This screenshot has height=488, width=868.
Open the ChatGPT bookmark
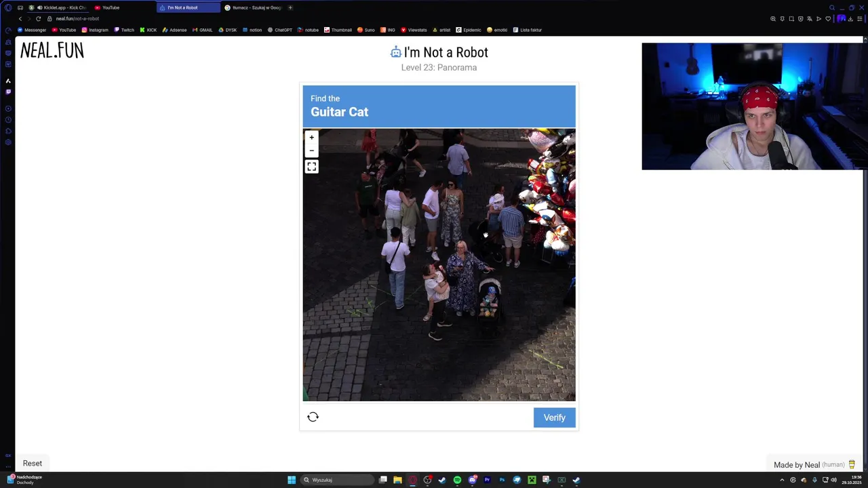pyautogui.click(x=279, y=30)
